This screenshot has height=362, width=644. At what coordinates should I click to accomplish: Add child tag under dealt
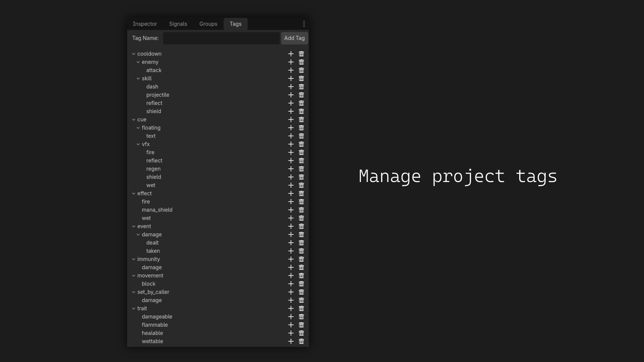(x=291, y=243)
